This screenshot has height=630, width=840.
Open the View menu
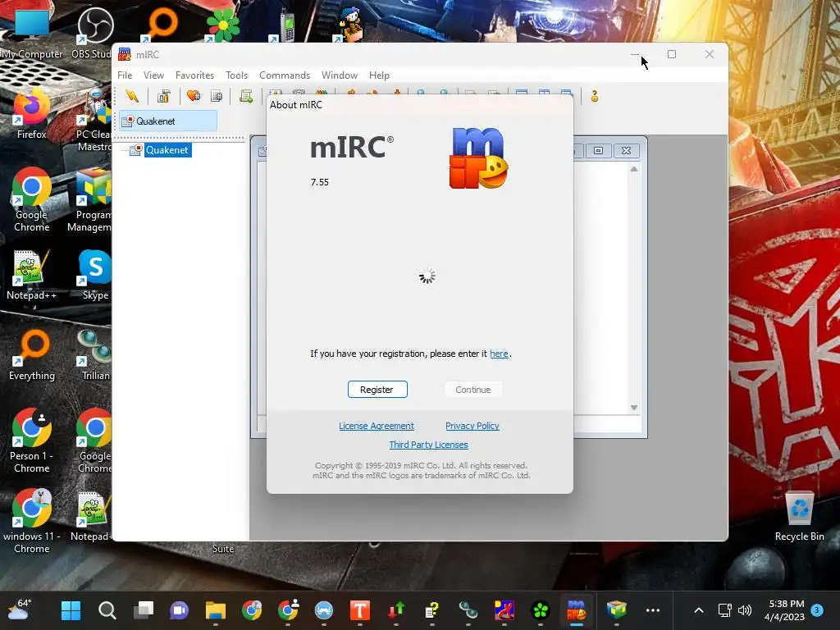pos(153,75)
